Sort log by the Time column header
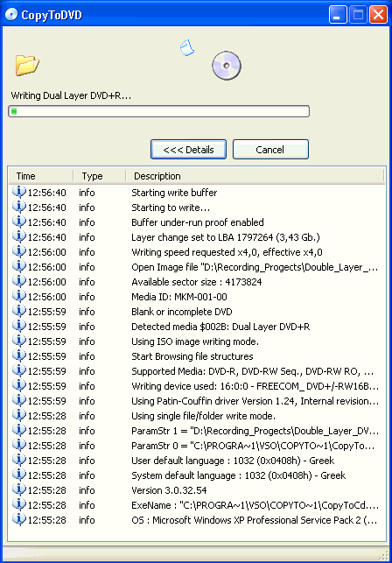Screen dimensions: 392x563 [40, 176]
